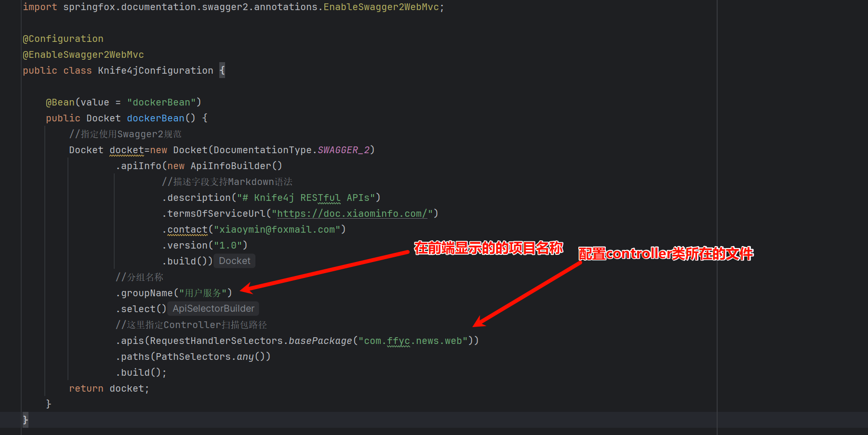Click RequestHandlerSelectors class reference
868x435 pixels.
pos(216,341)
